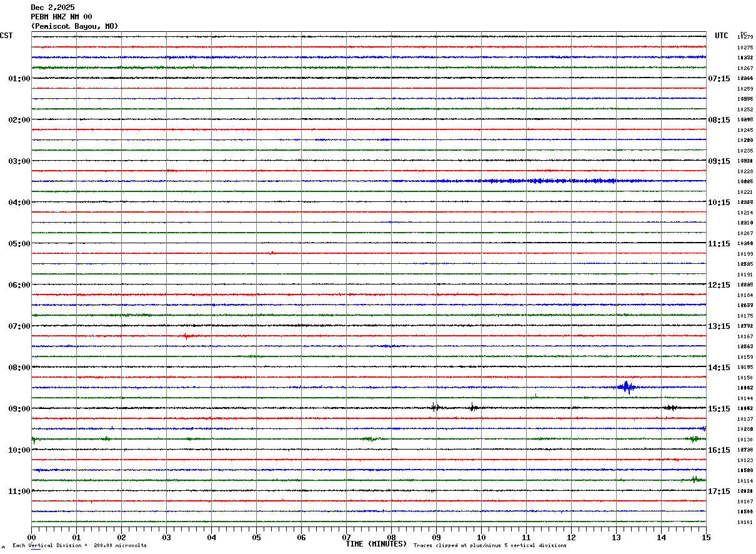The image size is (756, 554).
Task: Click the 'Traces clipped' footnote text
Action: (x=490, y=546)
